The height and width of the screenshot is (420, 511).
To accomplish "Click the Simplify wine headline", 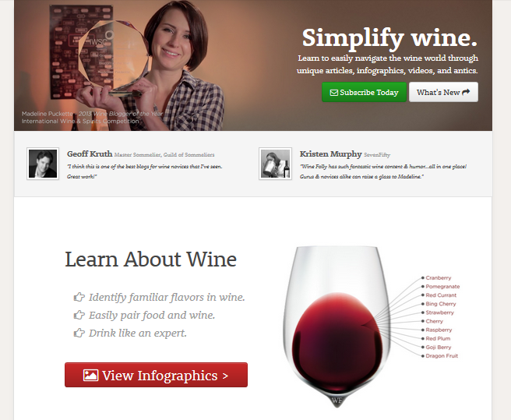I will coord(389,38).
